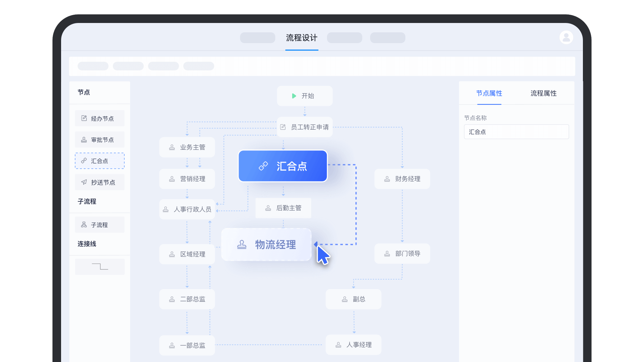Select the 经办节点 palette item

(100, 119)
